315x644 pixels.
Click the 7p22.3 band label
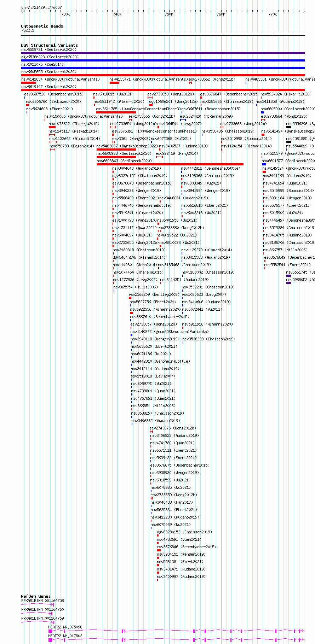pyautogui.click(x=28, y=30)
